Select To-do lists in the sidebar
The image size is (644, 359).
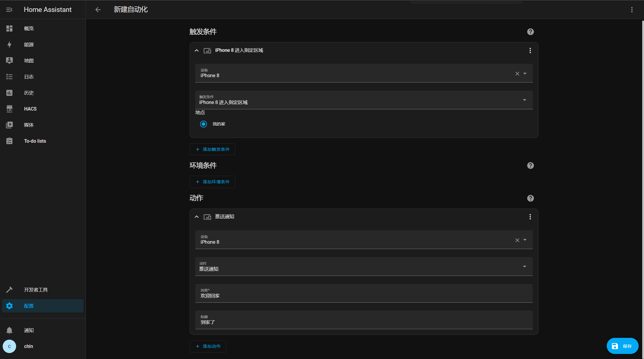[x=43, y=141]
